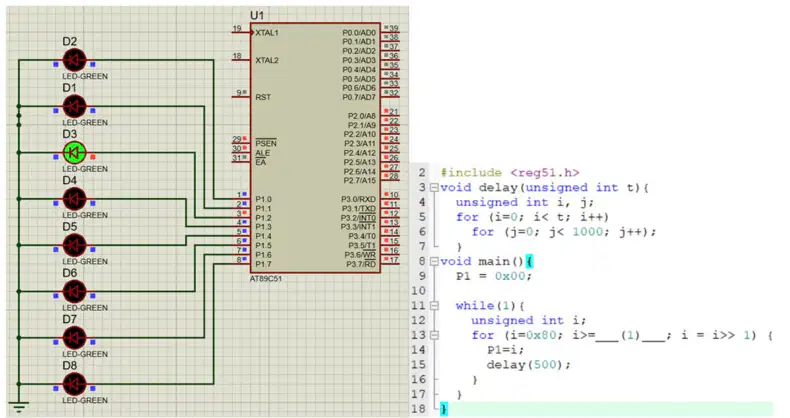Screen dimensions: 790x418
Task: Click the 'P1 = 0x00;' statement
Action: pyautogui.click(x=494, y=276)
